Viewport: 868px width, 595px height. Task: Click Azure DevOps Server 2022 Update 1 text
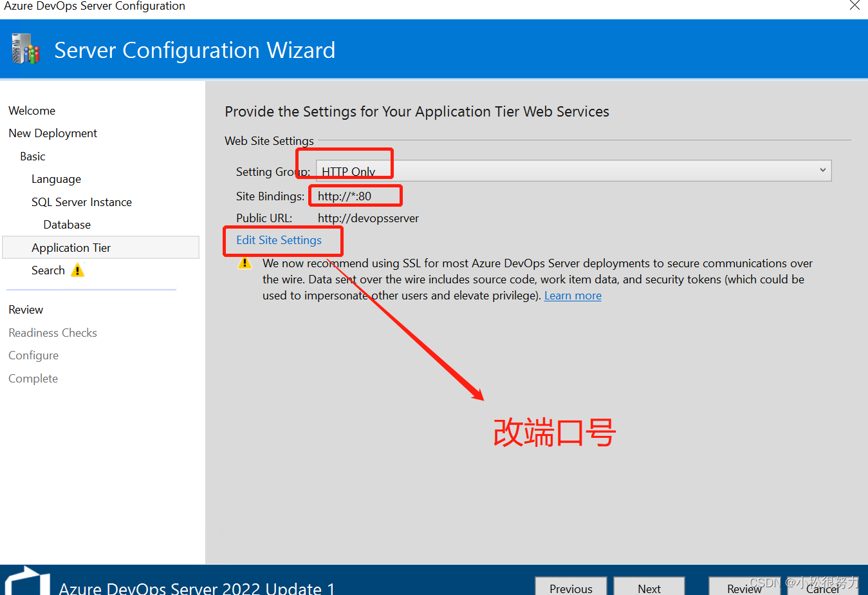197,587
